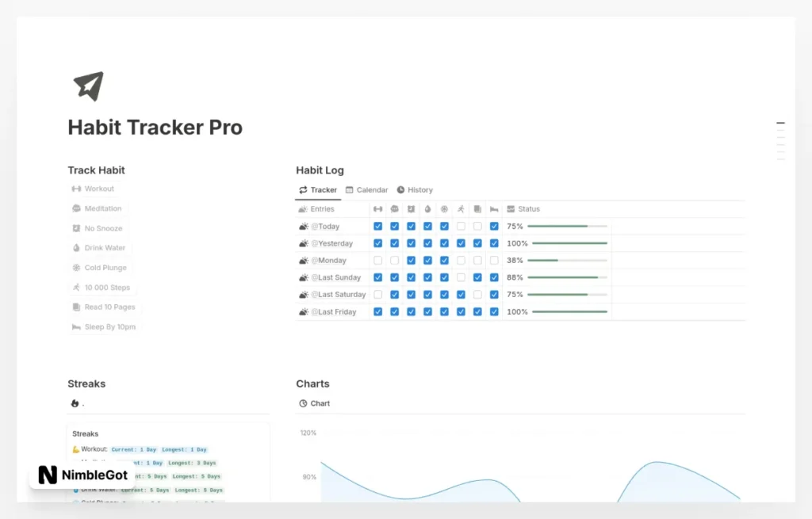Select the Chart view tab
Screen dimensions: 812x519
[314, 403]
